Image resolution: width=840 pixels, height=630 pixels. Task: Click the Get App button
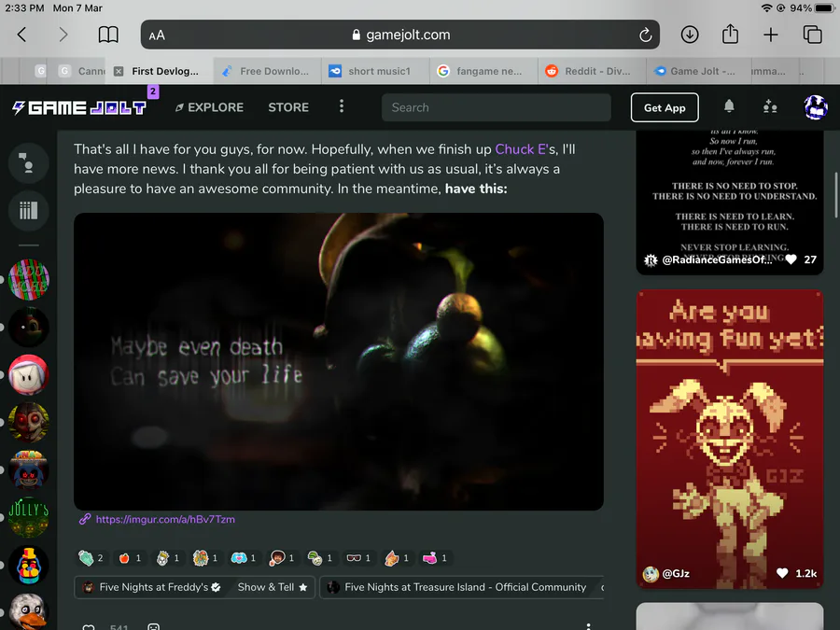[x=665, y=107]
